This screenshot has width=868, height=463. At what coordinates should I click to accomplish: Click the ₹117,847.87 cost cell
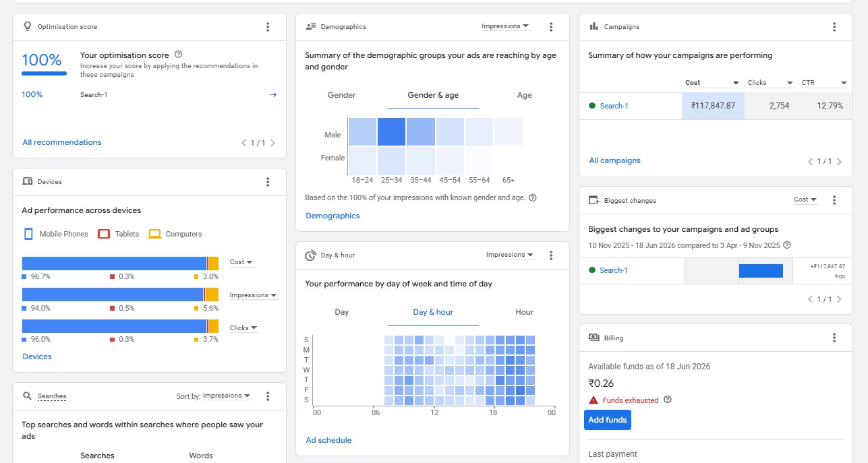click(x=713, y=106)
